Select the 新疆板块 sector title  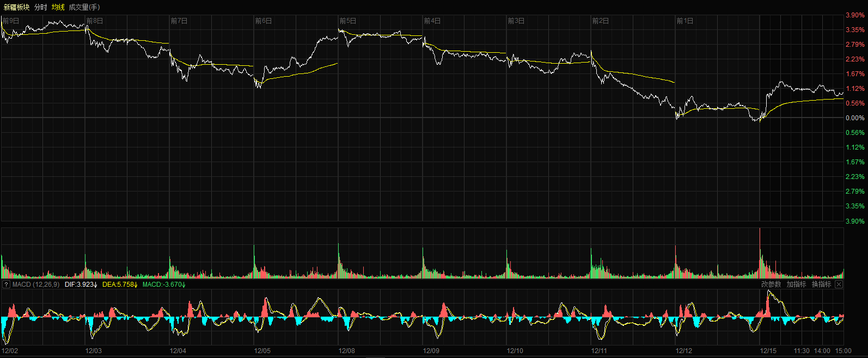pyautogui.click(x=16, y=7)
